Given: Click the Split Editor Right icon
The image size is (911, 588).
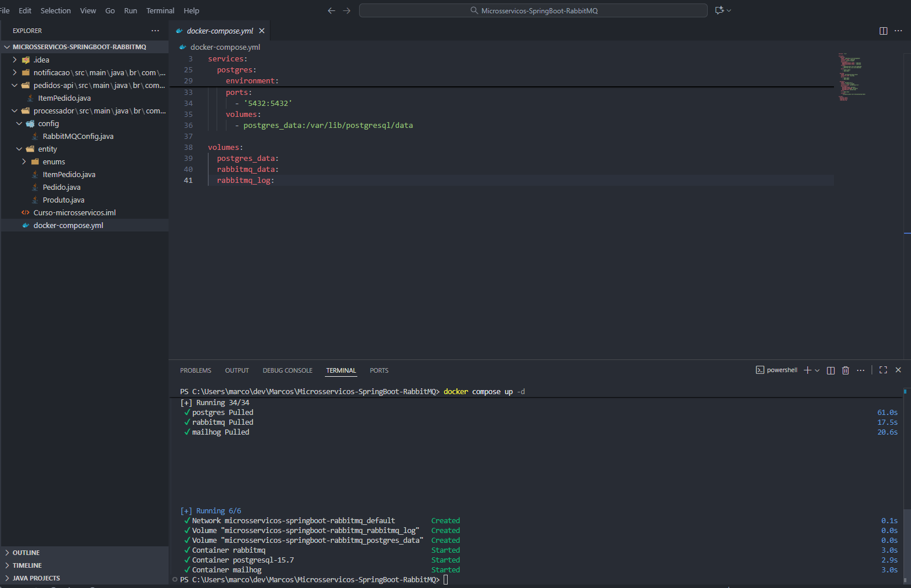Looking at the screenshot, I should click(x=883, y=31).
